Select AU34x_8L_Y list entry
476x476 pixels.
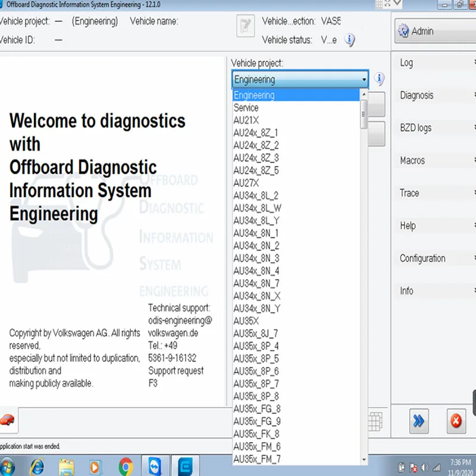(x=296, y=220)
